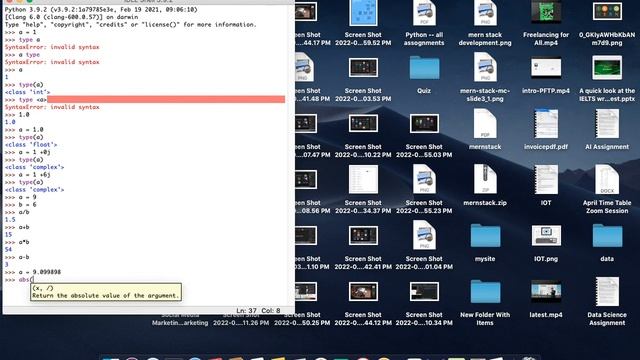Open the 'New Folder With Items' folder
640x360 pixels.
(x=485, y=291)
